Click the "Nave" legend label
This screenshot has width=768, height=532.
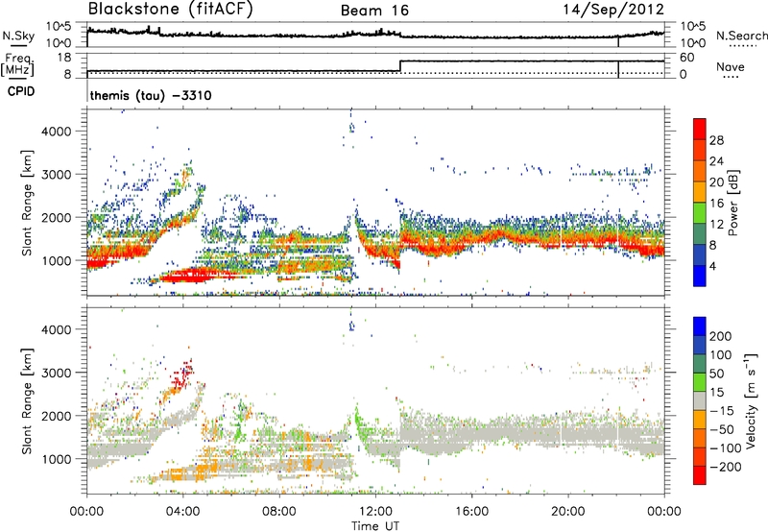pyautogui.click(x=731, y=66)
